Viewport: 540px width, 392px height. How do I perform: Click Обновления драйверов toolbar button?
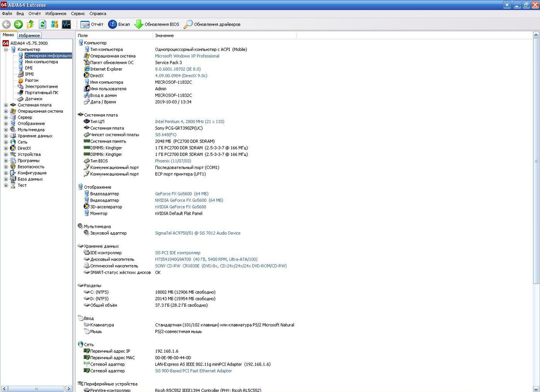tap(212, 24)
